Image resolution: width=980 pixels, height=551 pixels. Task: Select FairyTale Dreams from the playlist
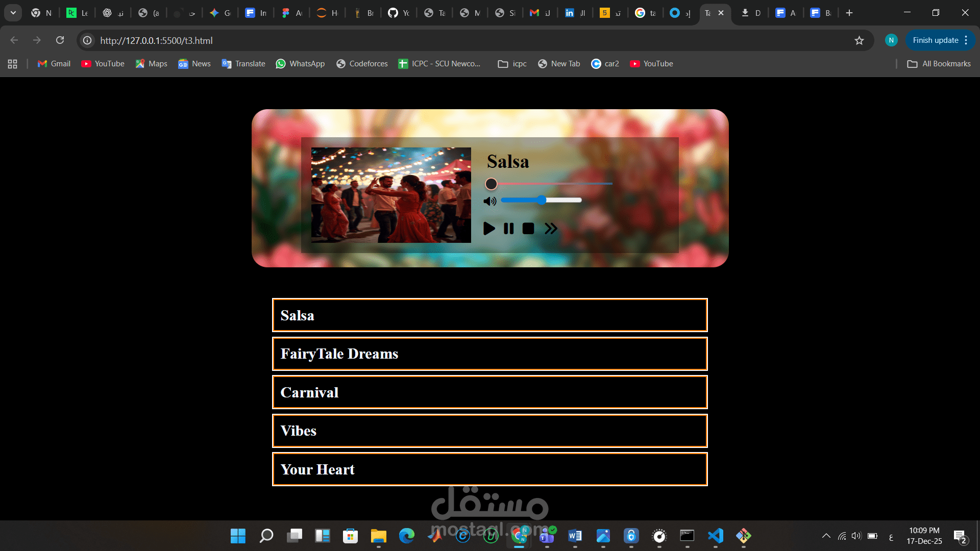[490, 354]
